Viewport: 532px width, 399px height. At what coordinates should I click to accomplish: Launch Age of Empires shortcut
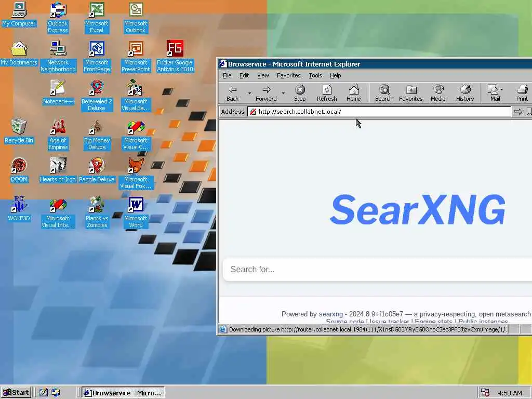pyautogui.click(x=58, y=135)
